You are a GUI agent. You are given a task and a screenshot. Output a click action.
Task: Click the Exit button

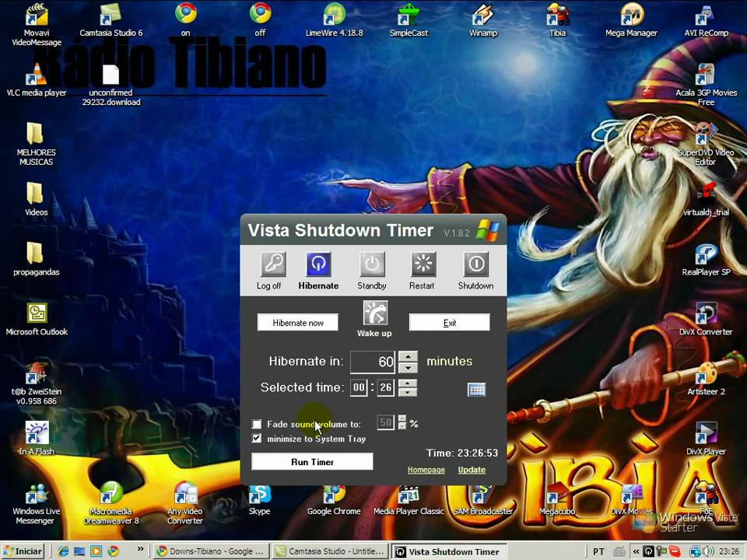(449, 322)
